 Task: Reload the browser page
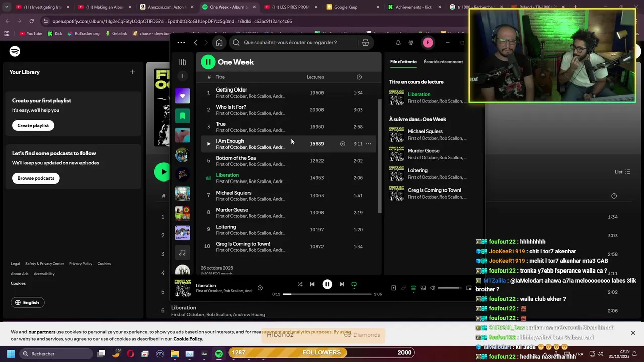pos(31,21)
